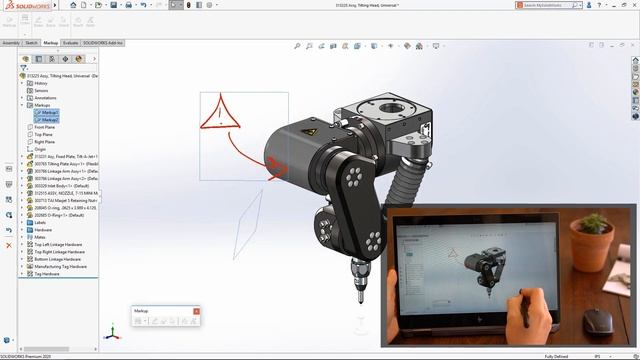
Task: Switch to the Assembly tab
Action: (11, 43)
